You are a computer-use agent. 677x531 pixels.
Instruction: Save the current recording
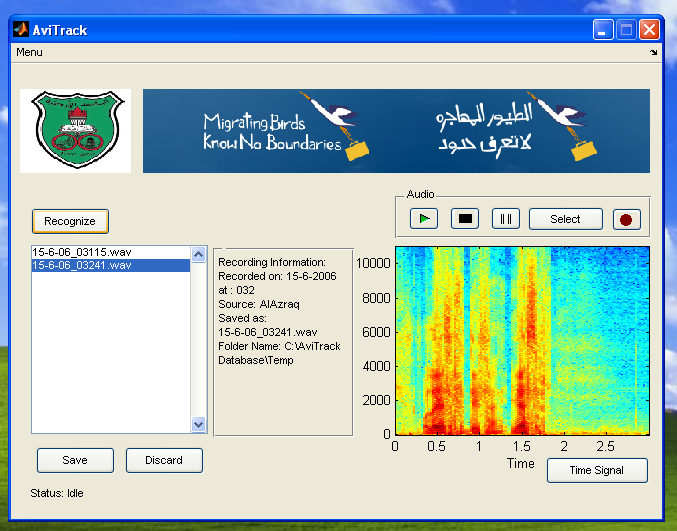pyautogui.click(x=75, y=460)
